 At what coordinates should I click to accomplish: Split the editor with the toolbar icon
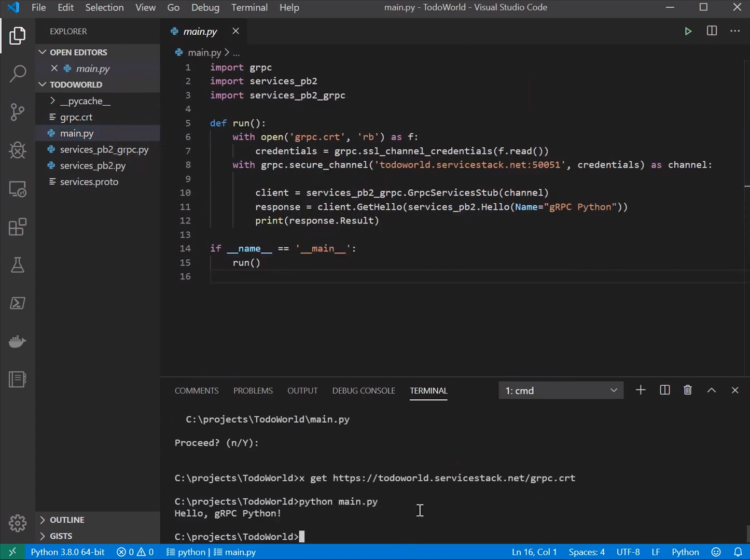711,31
